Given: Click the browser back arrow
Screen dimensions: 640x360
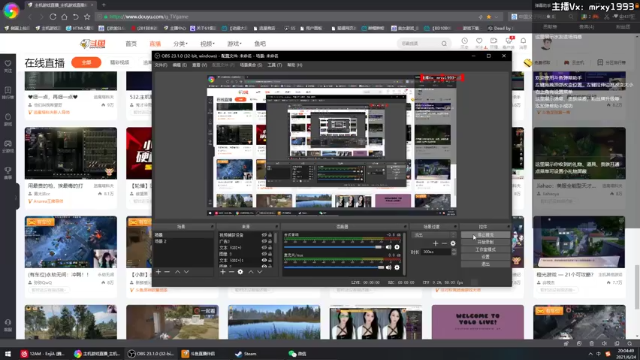Looking at the screenshot, I should [30, 17].
